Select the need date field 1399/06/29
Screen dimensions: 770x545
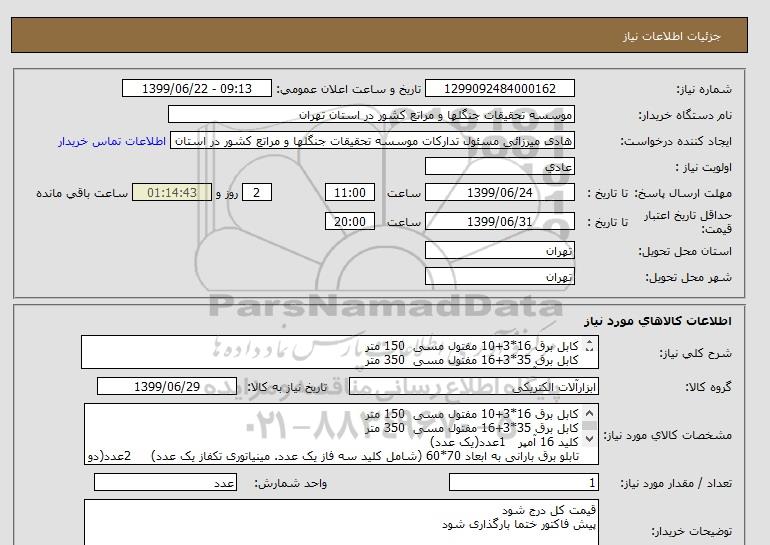coord(167,386)
